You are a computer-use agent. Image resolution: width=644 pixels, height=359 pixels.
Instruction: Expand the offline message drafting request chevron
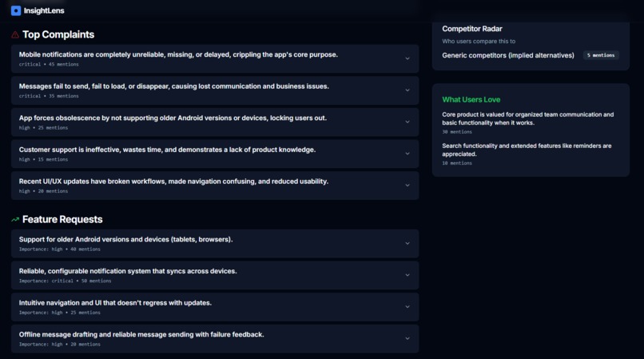coord(407,338)
